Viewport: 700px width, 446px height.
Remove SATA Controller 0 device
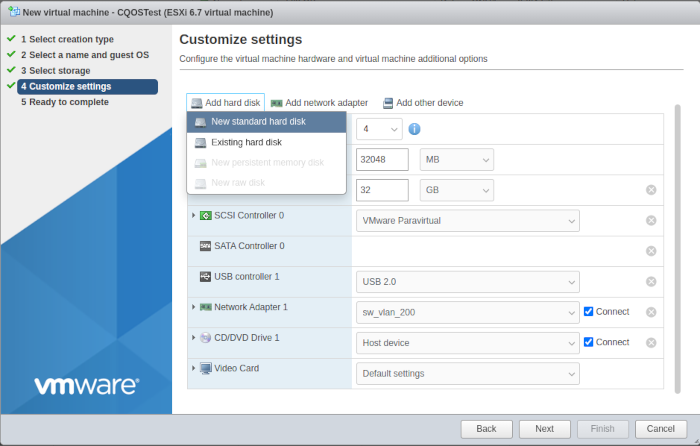[x=651, y=251]
